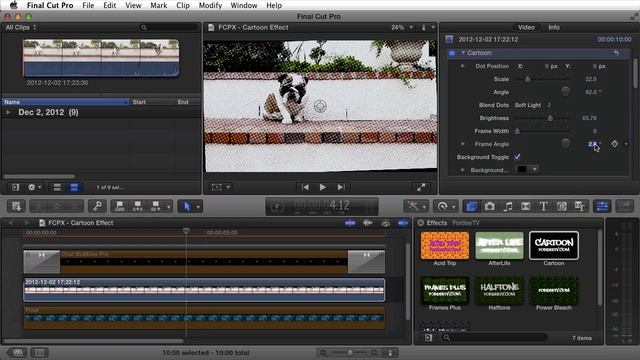640x360 pixels.
Task: Select the Acid Trip effect
Action: coord(445,246)
